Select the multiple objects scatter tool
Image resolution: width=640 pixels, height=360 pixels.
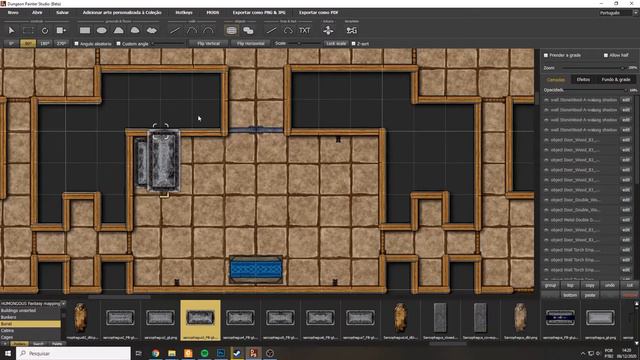(248, 30)
